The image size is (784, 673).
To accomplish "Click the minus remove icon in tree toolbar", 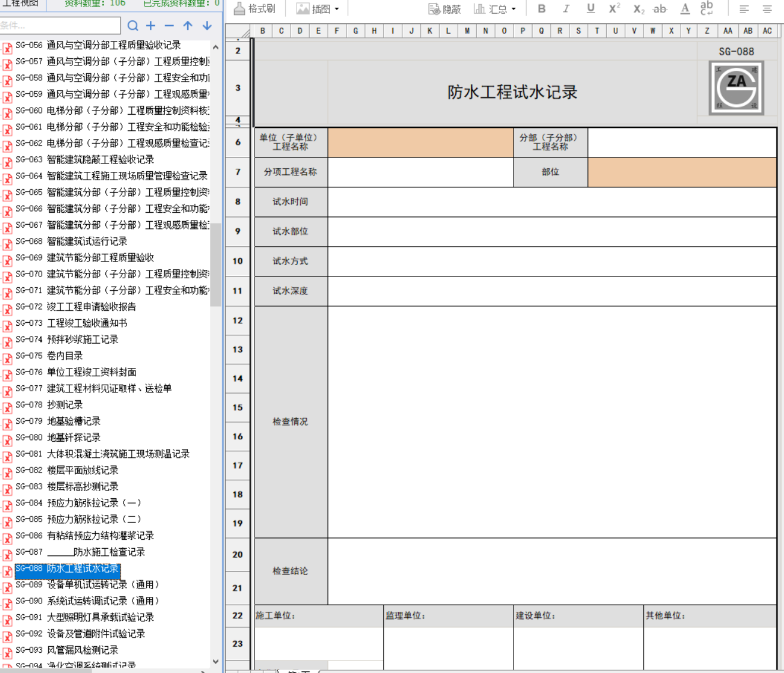I will (169, 26).
